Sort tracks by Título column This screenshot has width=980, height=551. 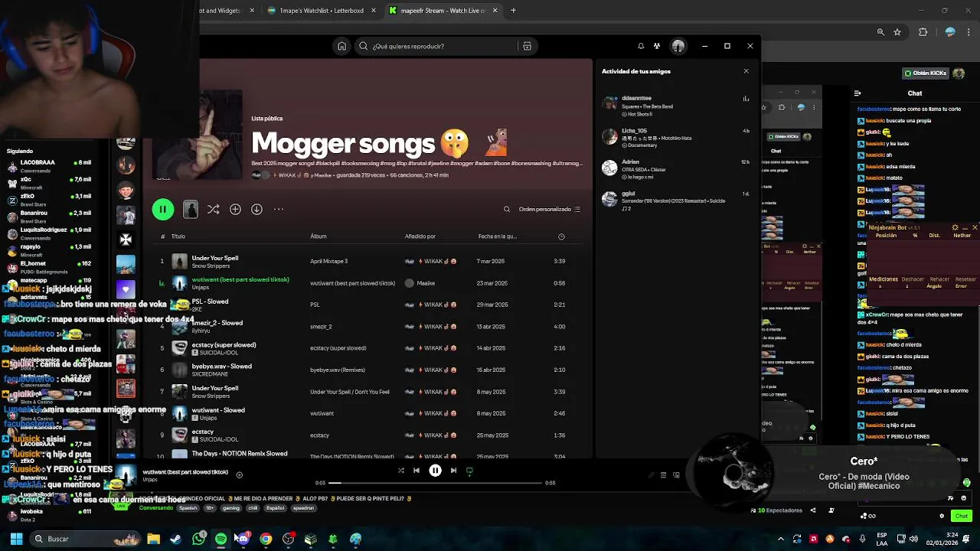click(178, 236)
